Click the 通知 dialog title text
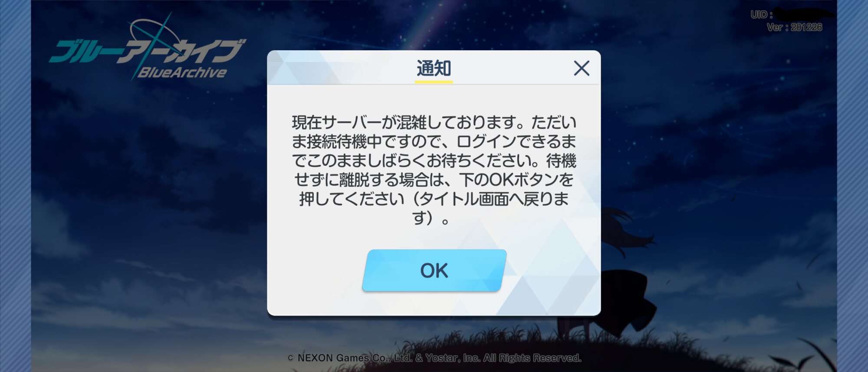The image size is (868, 372). tap(434, 68)
